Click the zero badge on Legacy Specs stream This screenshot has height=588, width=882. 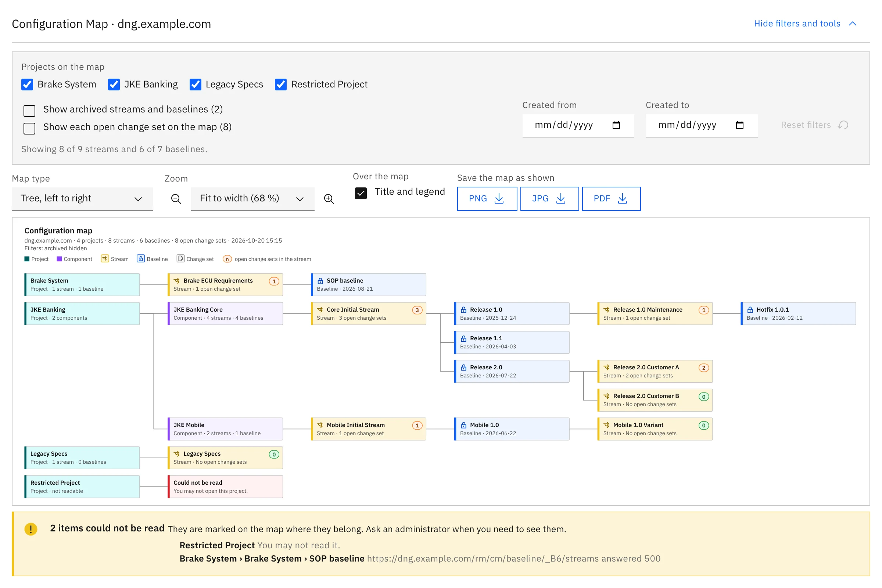(x=274, y=455)
